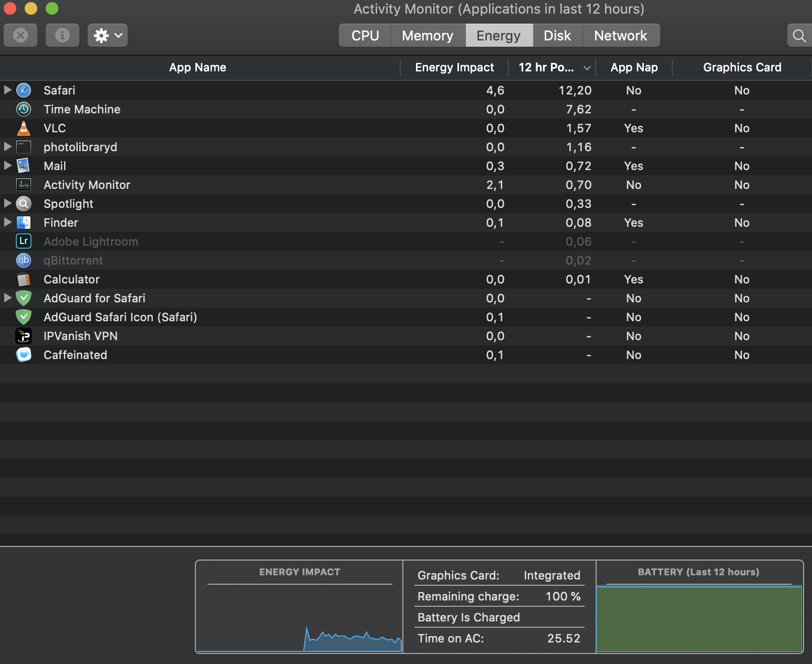
Task: Click the photolibraryd terminal icon
Action: (24, 147)
